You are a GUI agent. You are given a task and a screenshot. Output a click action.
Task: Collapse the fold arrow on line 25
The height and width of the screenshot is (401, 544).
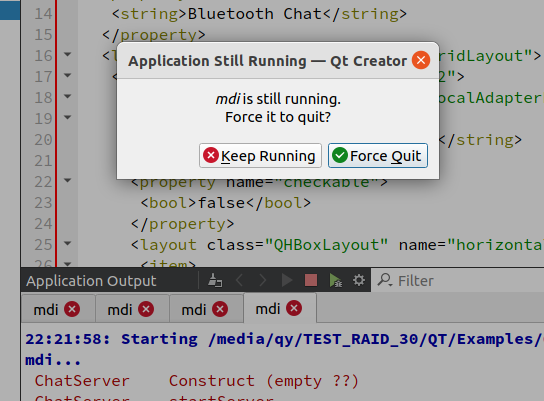[68, 244]
